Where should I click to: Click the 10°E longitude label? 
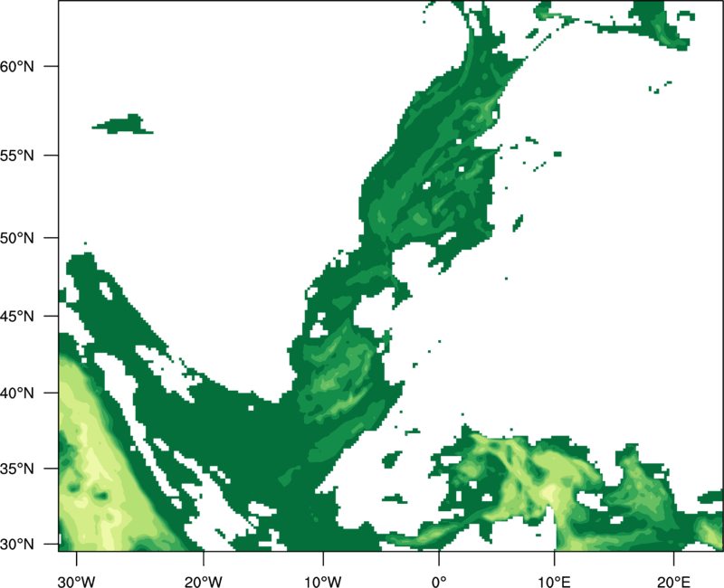point(554,582)
